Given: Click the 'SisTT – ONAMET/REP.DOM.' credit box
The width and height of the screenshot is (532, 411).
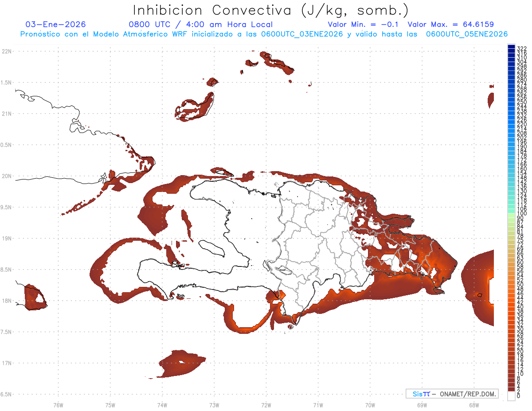Looking at the screenshot, I should coord(452,394).
